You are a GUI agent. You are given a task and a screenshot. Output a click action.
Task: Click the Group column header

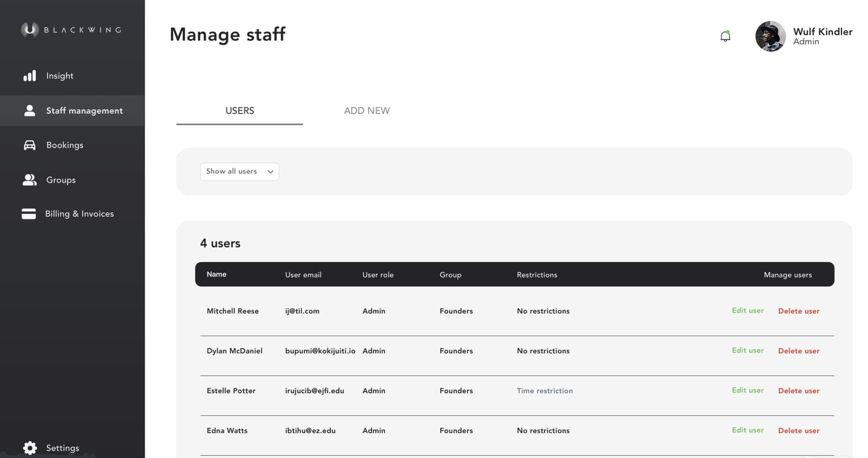[450, 274]
